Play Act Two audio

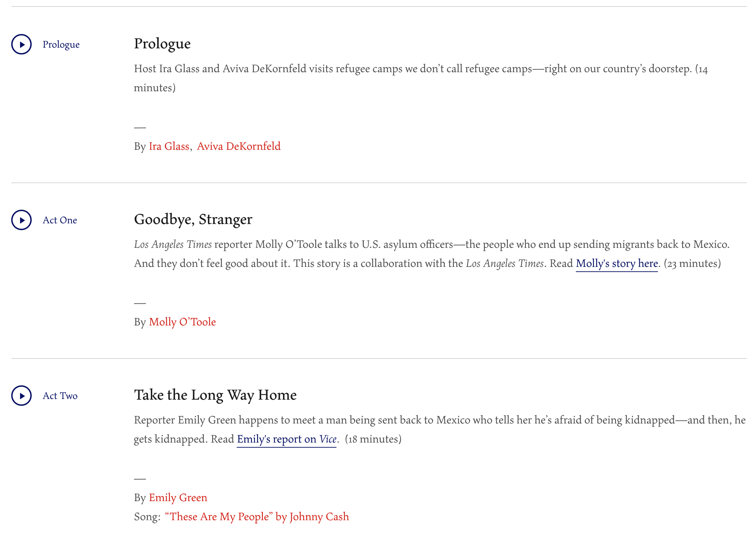click(x=21, y=396)
